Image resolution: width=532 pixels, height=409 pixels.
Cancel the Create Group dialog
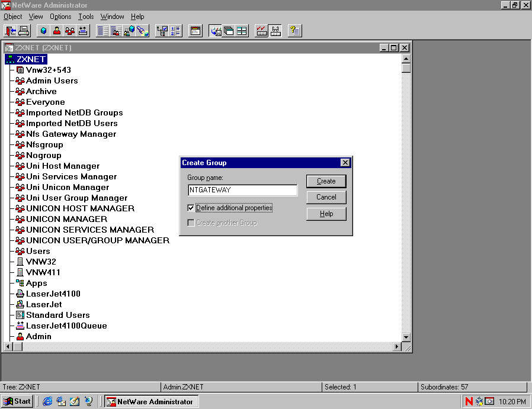coord(326,197)
